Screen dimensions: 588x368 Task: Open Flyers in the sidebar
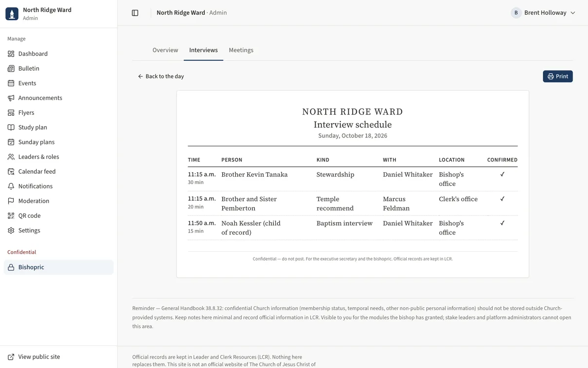click(59, 113)
